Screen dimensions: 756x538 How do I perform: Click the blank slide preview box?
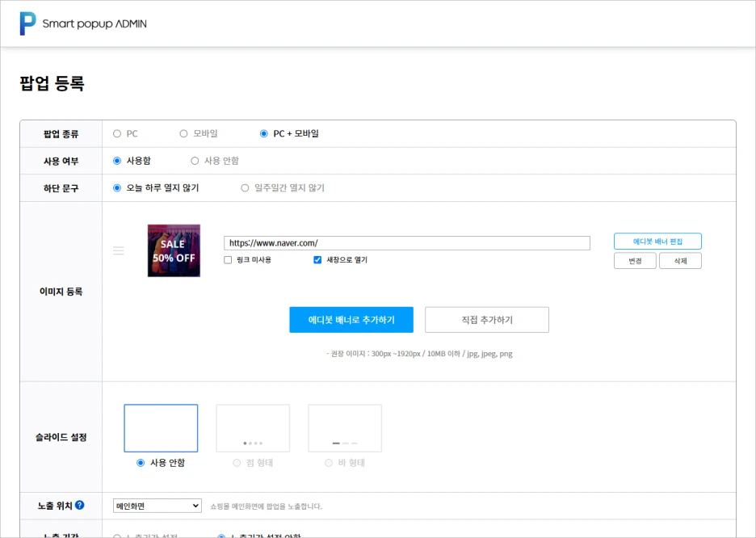[161, 428]
